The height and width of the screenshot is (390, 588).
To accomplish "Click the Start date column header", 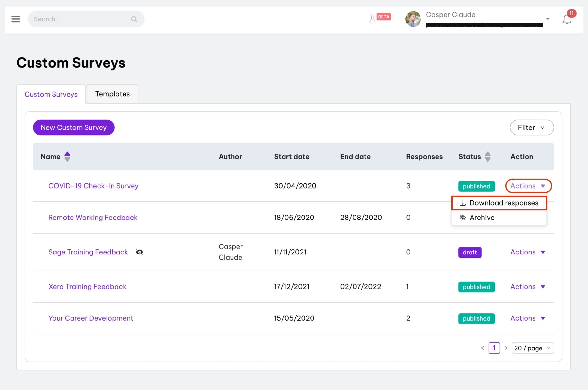I will [292, 156].
